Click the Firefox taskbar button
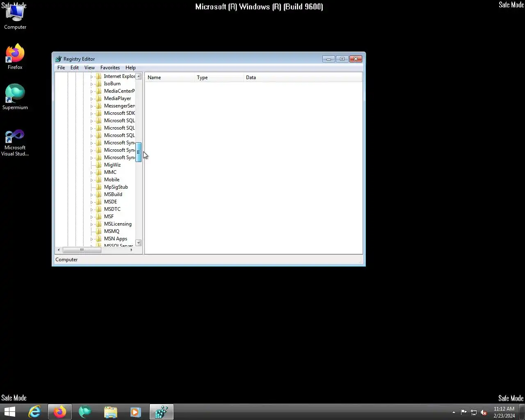 pos(60,412)
